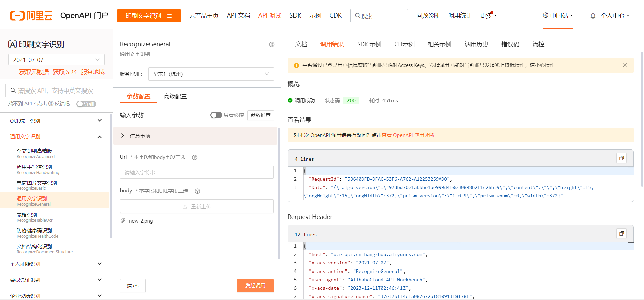The image size is (644, 300).
Task: Click the 获取 SDK link
Action: (x=65, y=72)
